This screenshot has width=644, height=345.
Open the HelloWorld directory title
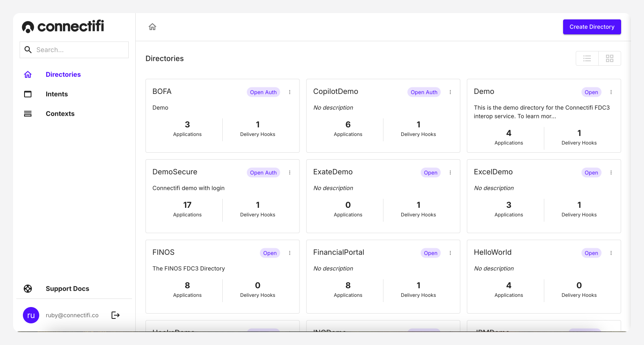(x=492, y=252)
